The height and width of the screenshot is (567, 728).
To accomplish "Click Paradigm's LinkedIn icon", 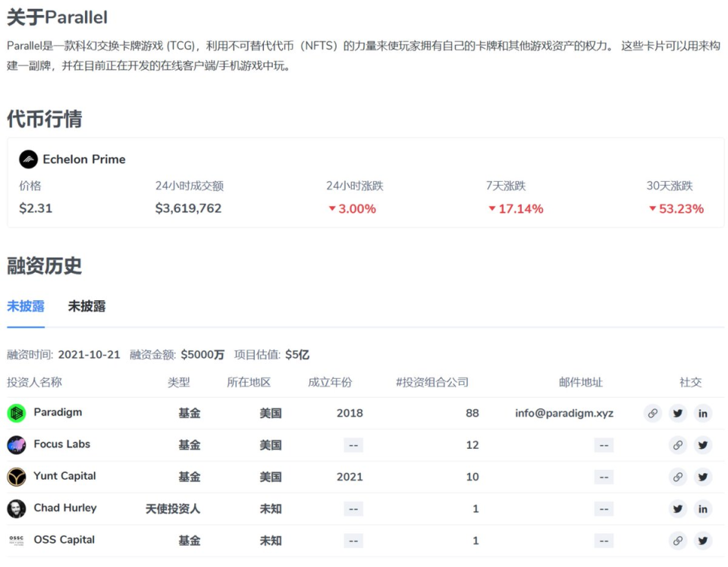I will click(703, 414).
